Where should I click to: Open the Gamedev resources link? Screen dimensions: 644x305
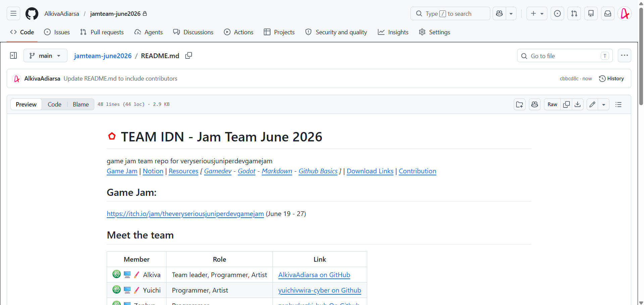pos(218,171)
